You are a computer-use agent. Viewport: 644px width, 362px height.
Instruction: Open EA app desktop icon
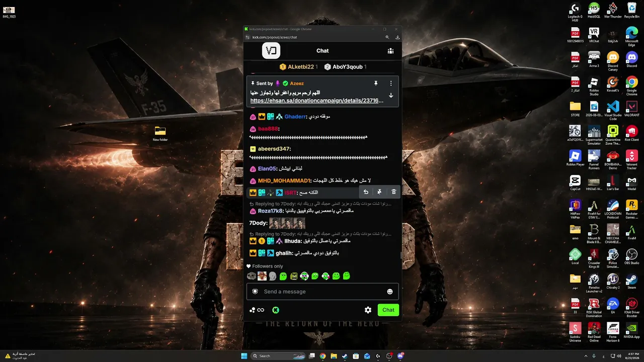(613, 306)
